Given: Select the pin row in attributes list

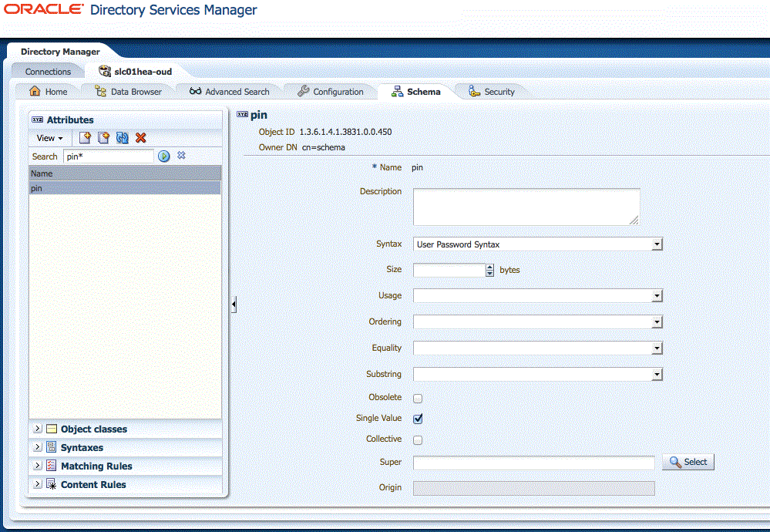Looking at the screenshot, I should click(125, 188).
